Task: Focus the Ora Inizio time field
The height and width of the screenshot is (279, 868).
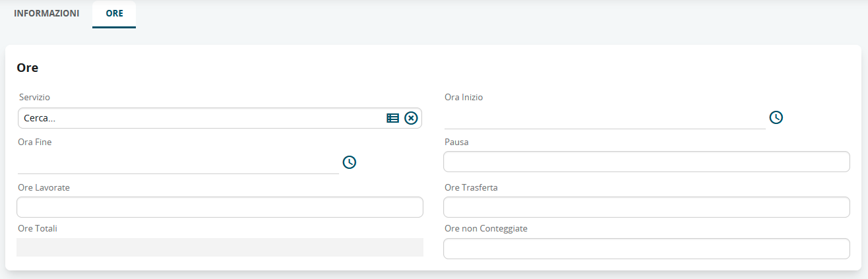Action: 604,119
